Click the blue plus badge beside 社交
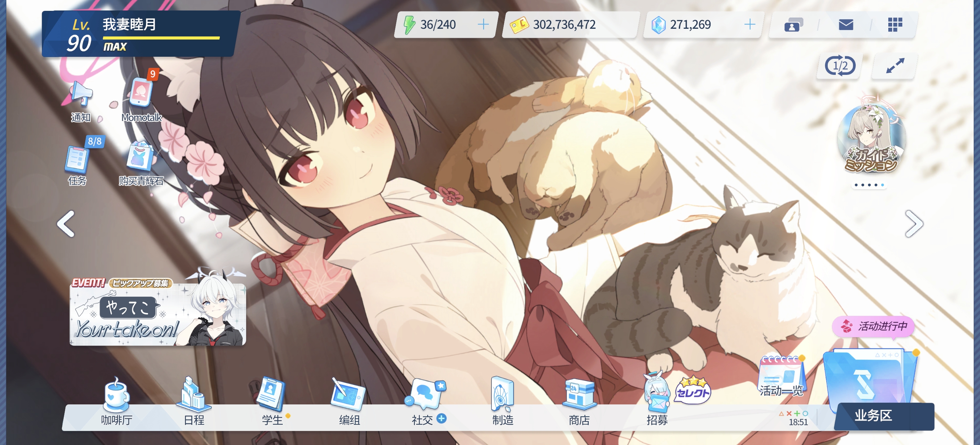The width and height of the screenshot is (980, 445). [x=441, y=418]
